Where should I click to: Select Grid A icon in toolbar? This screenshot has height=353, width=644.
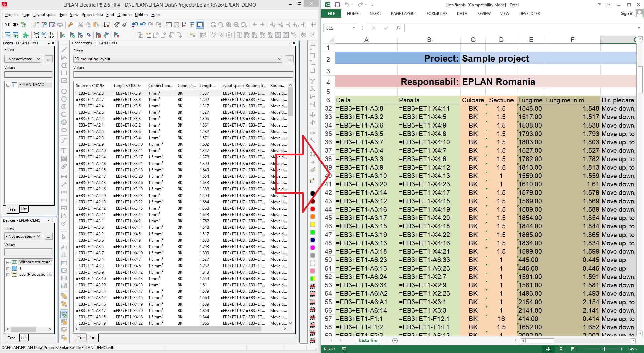(273, 25)
